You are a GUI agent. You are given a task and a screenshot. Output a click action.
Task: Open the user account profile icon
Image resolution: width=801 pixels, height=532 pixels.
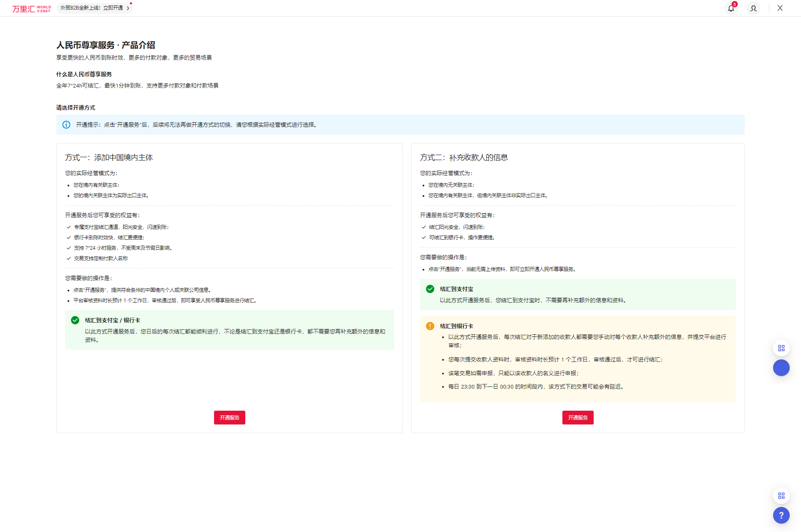pyautogui.click(x=753, y=8)
